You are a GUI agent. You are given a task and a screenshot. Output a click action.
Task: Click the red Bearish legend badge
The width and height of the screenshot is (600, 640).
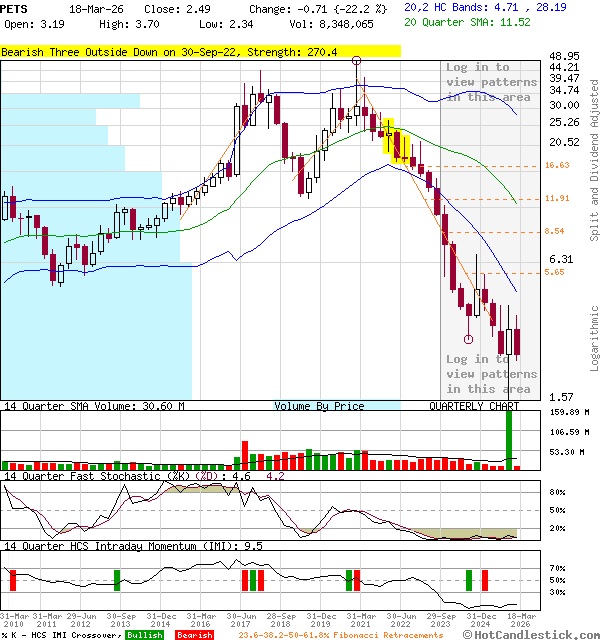195,635
